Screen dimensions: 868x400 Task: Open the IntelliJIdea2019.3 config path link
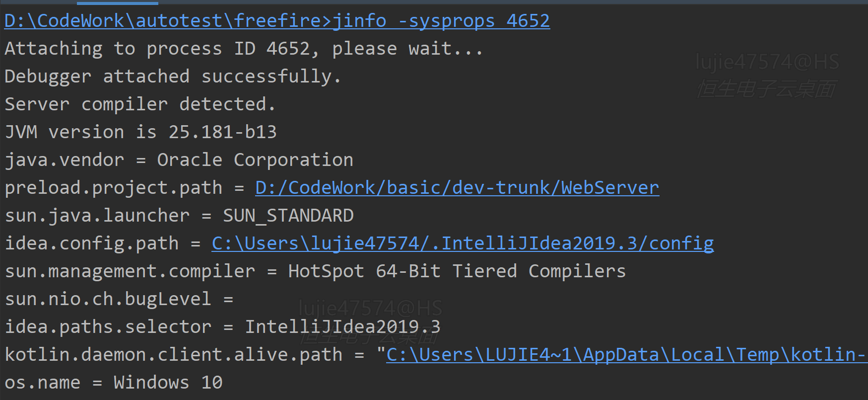tap(463, 243)
